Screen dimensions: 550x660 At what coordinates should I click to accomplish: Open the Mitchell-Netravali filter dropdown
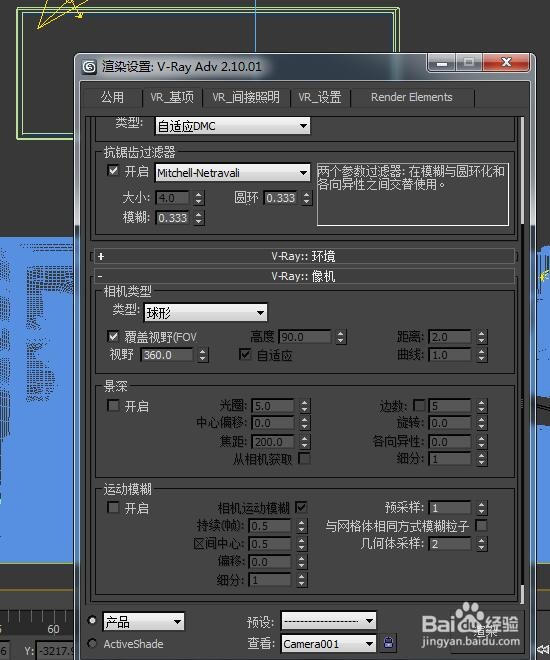coord(233,173)
